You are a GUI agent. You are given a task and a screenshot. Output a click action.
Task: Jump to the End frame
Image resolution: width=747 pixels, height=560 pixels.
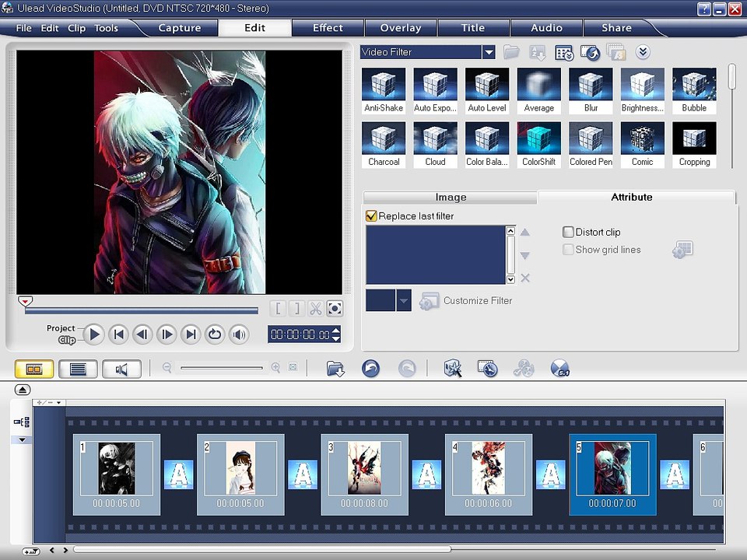tap(191, 334)
